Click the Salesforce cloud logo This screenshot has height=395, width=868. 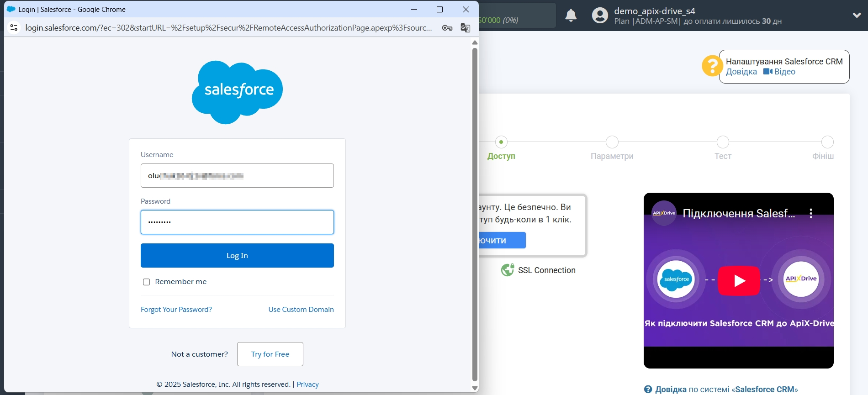(237, 92)
